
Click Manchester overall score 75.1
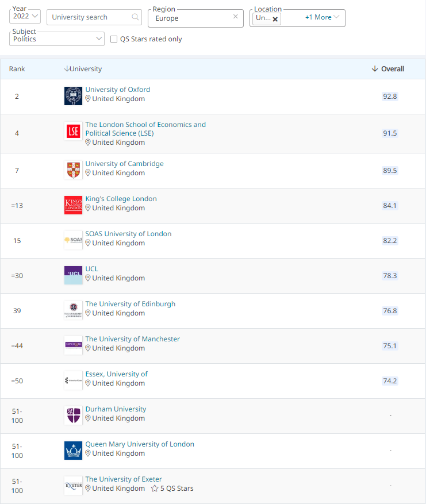click(390, 345)
